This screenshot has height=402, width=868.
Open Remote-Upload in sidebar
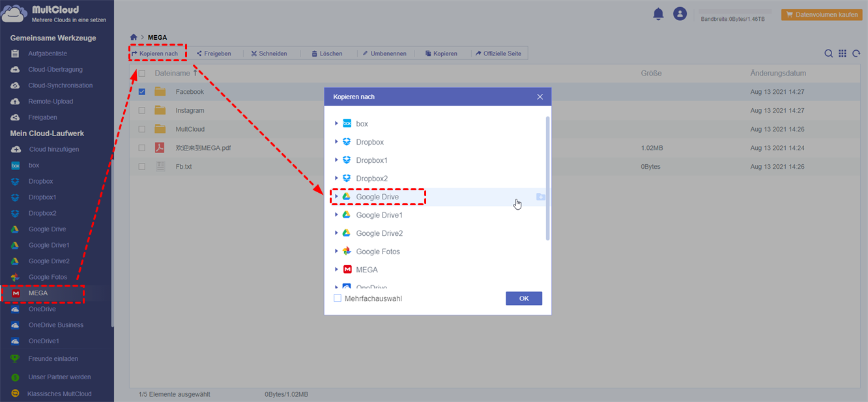pyautogui.click(x=51, y=101)
